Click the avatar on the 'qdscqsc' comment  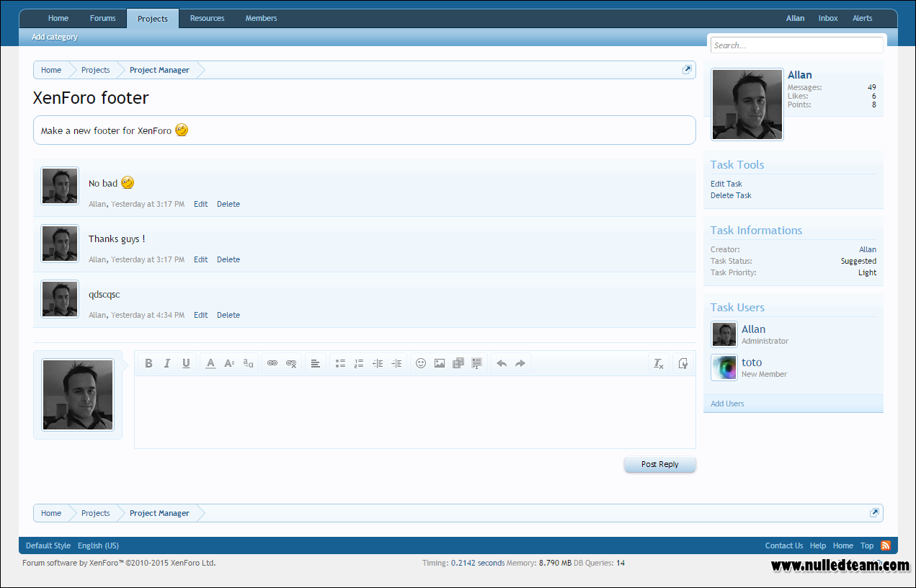(60, 299)
